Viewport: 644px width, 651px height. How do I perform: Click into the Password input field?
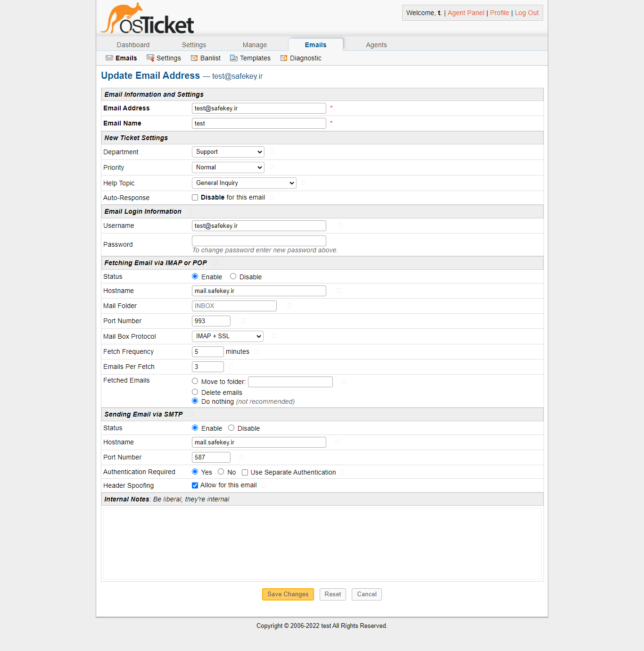(x=259, y=241)
